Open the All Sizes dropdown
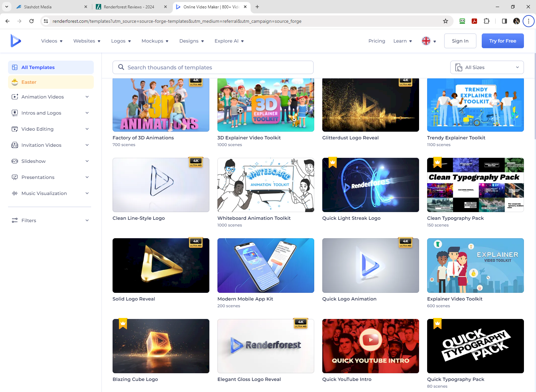 [x=486, y=67]
